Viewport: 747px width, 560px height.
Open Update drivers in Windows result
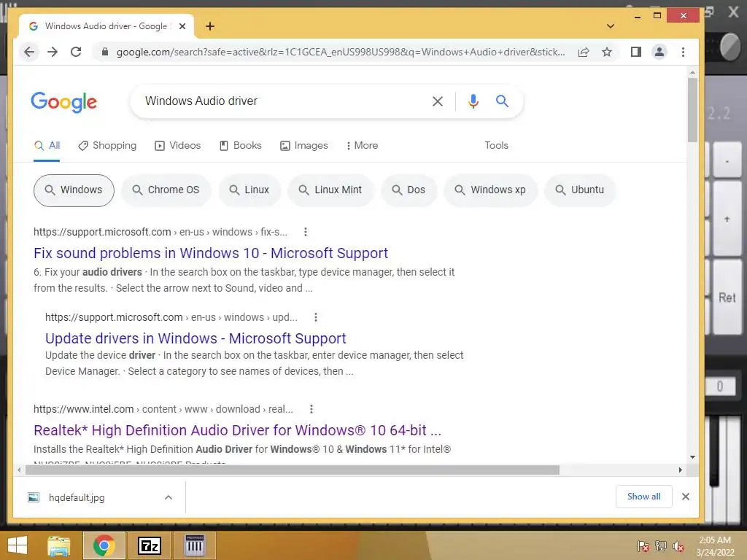(196, 338)
